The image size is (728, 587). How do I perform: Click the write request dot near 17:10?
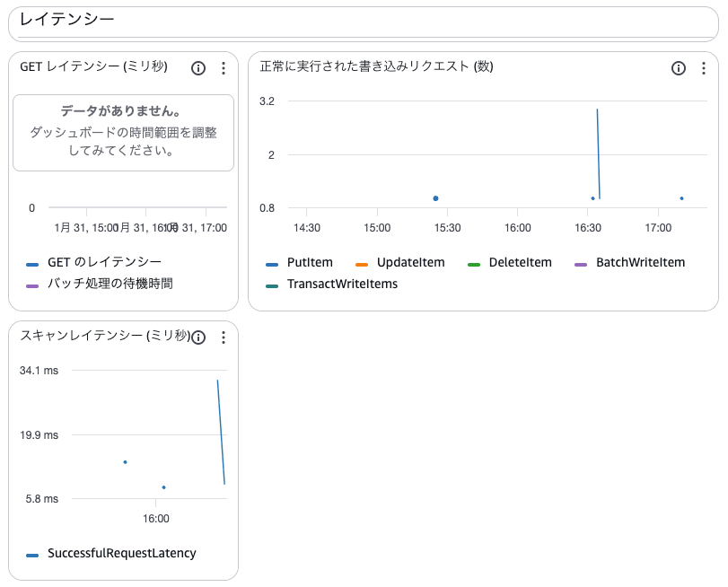click(682, 198)
